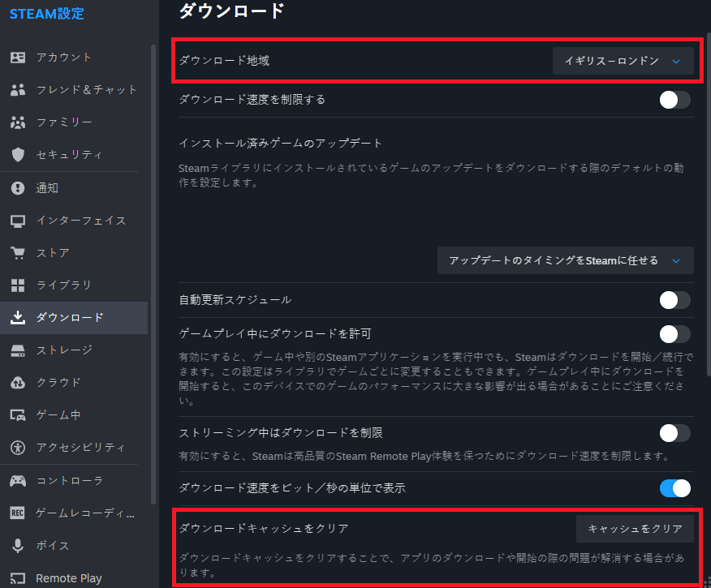Click the main panel vertical scrollbar
The width and height of the screenshot is (711, 588).
coord(709,204)
